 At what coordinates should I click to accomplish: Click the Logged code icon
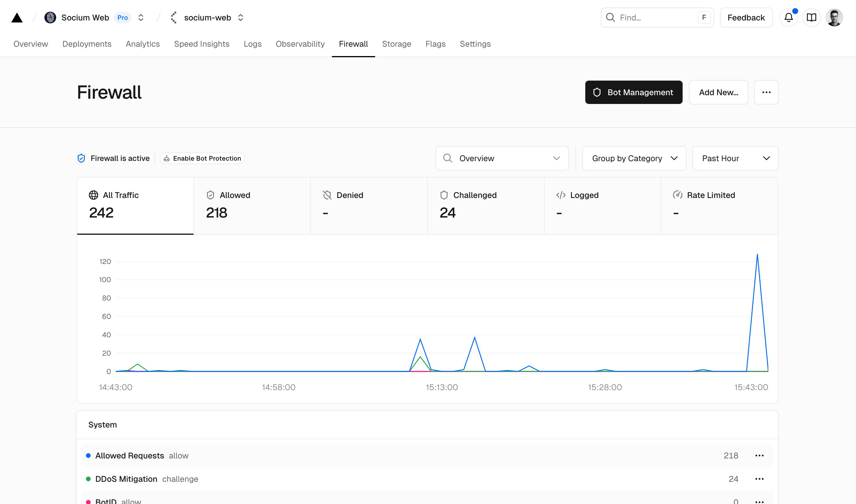560,195
